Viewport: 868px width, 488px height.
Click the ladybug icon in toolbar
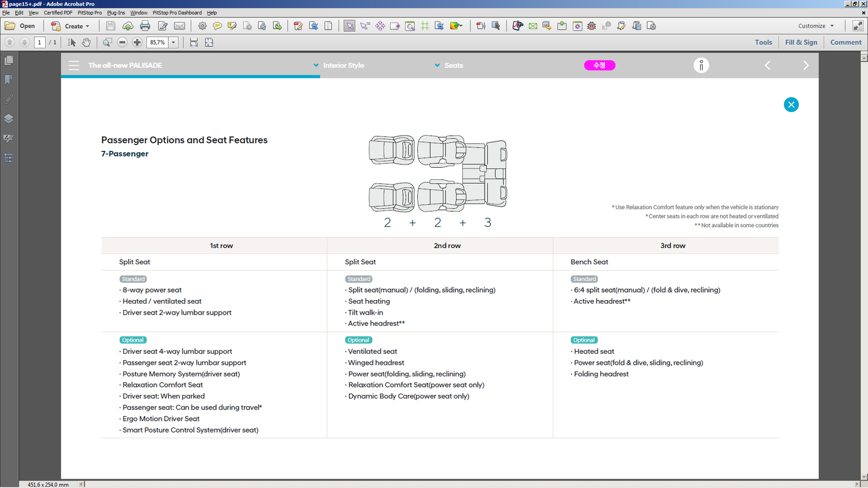tap(591, 26)
